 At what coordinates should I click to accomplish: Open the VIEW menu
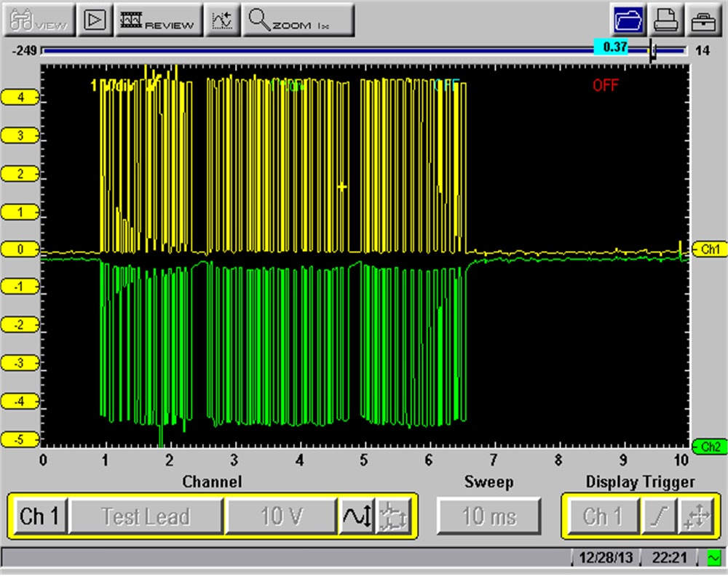(x=39, y=20)
